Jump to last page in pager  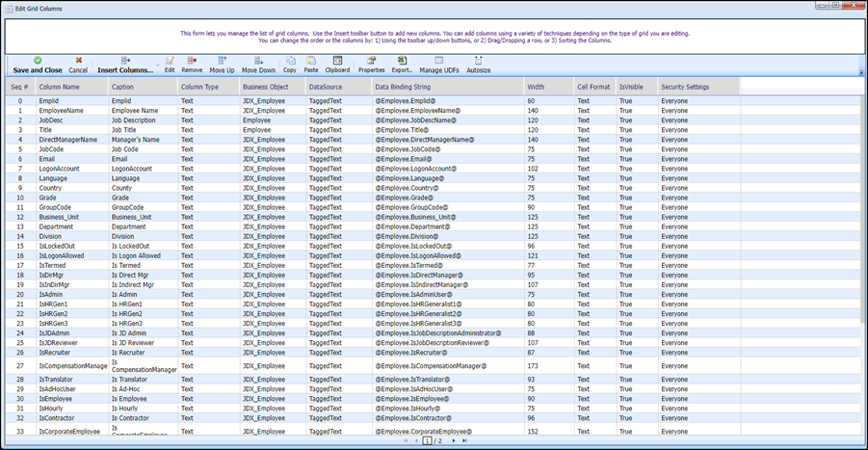click(x=464, y=440)
